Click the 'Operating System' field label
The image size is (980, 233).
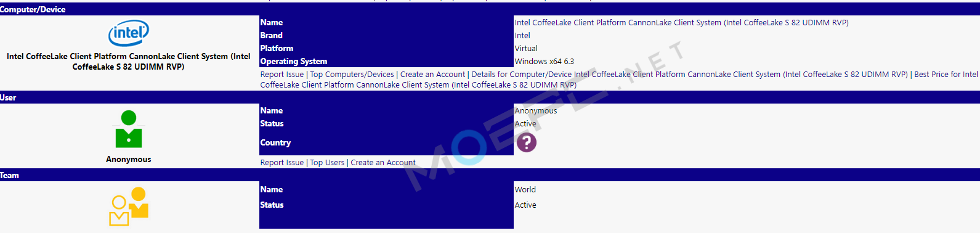pyautogui.click(x=294, y=62)
